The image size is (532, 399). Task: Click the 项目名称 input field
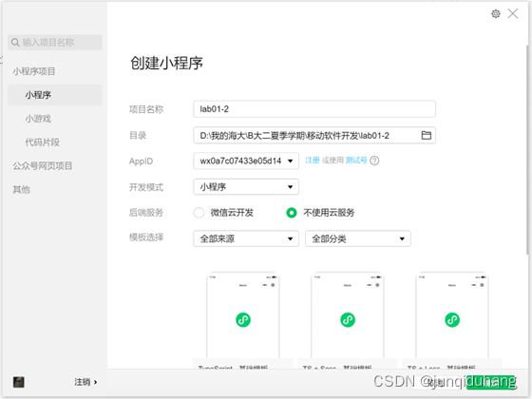click(x=314, y=109)
